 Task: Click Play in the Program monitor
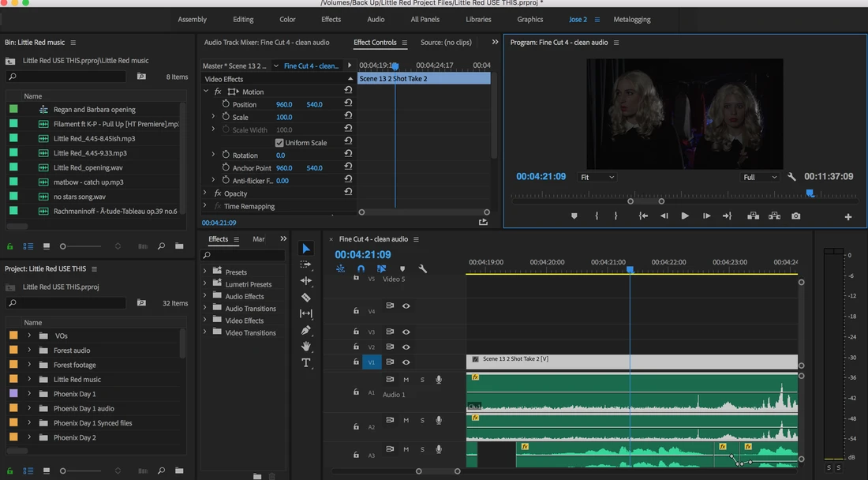(685, 216)
